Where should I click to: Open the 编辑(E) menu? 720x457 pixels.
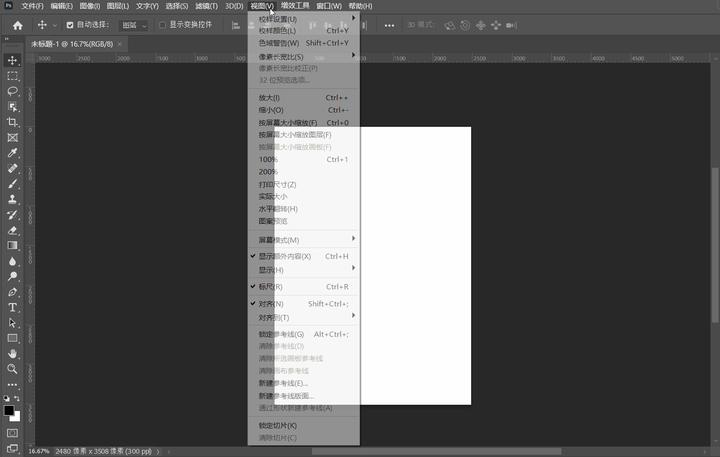pyautogui.click(x=62, y=6)
